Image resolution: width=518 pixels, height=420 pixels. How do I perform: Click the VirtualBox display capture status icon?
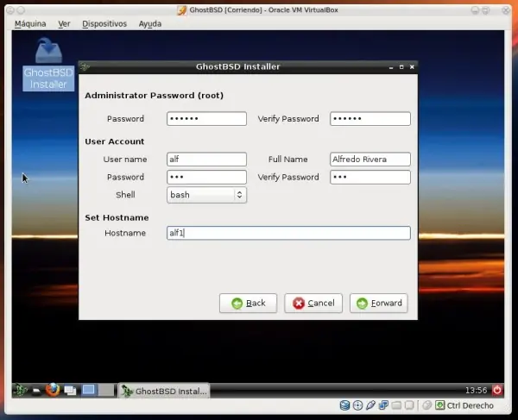click(409, 405)
